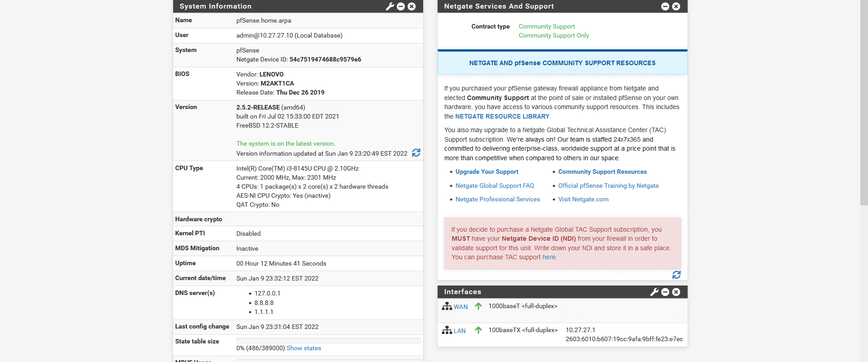Close Netgate Services And Support widget
The width and height of the screenshot is (868, 362).
click(x=676, y=6)
